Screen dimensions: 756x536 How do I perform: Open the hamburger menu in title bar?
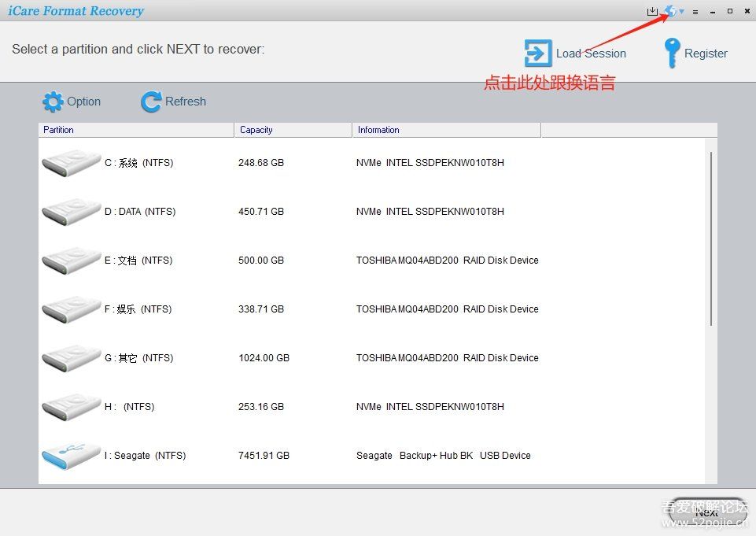[x=695, y=12]
